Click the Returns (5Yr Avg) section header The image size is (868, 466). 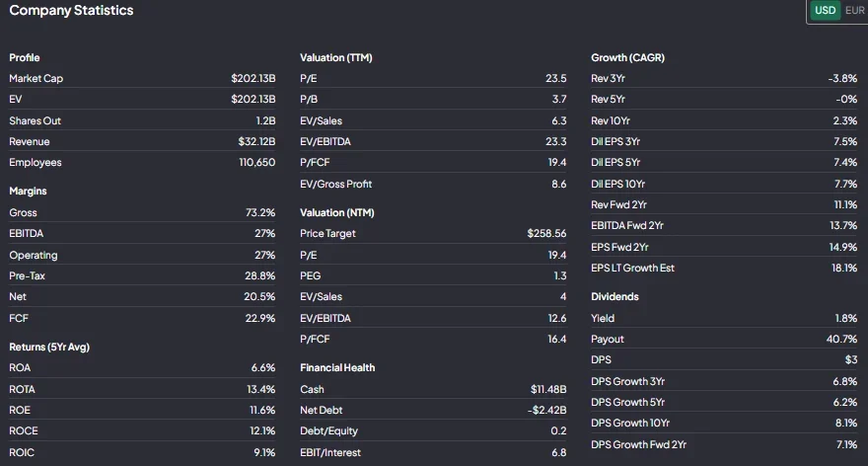[x=49, y=348]
